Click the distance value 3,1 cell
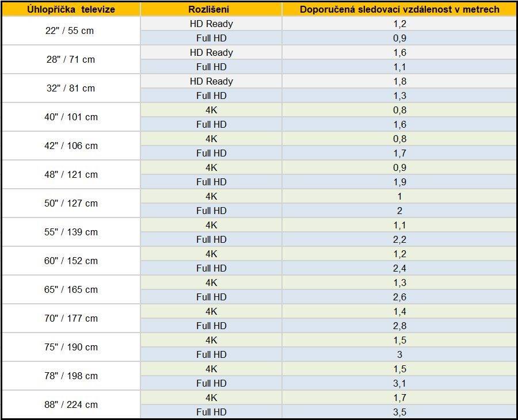Screen dimensions: 518x420 pos(399,383)
